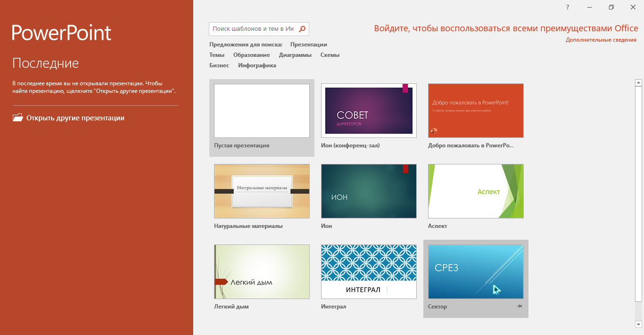Pick the Диаграммы search suggestion
Screen dimensions: 644x335
pos(295,55)
